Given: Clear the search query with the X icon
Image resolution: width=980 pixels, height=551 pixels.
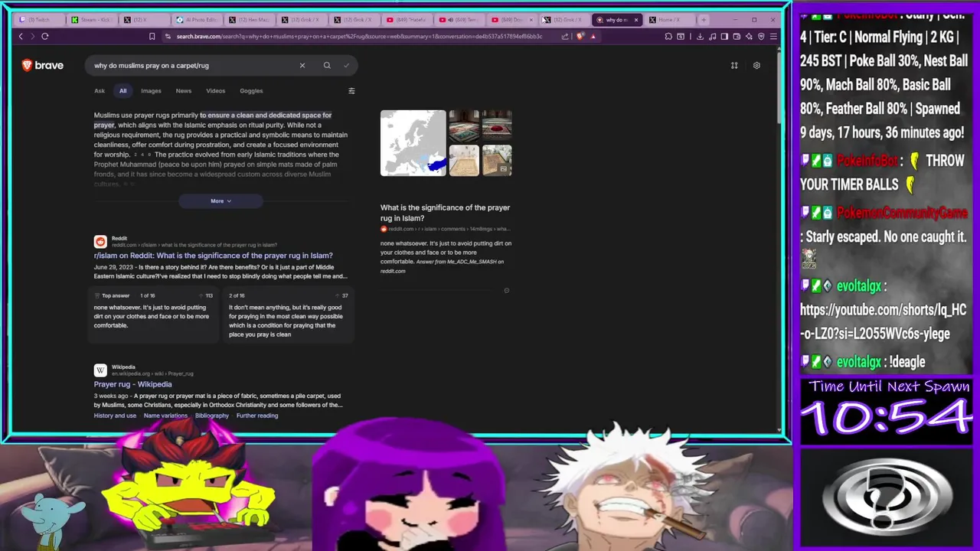Looking at the screenshot, I should [302, 65].
